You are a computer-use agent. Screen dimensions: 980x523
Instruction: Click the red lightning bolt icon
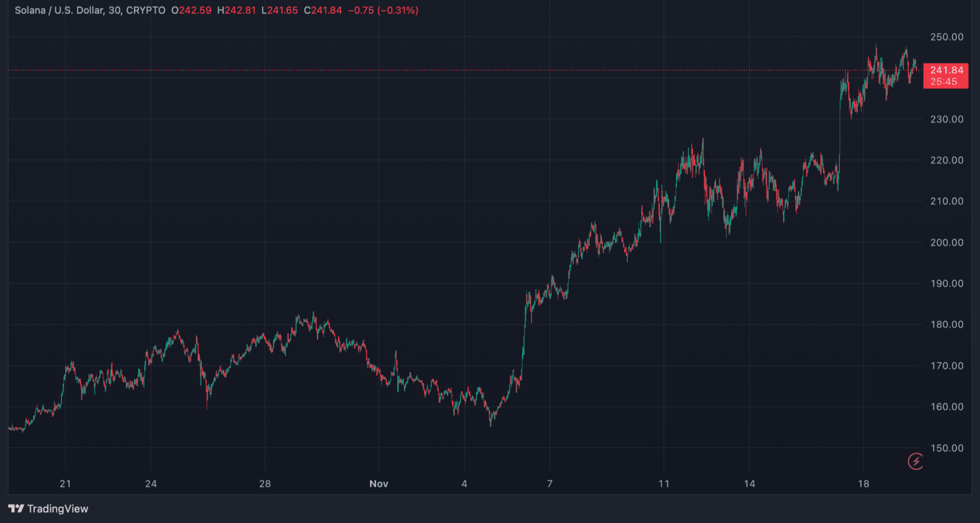[x=916, y=462]
